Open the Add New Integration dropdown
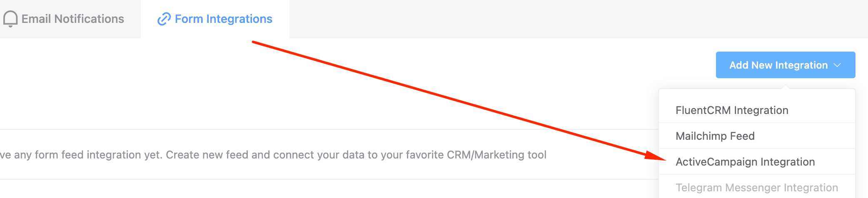This screenshot has width=868, height=198. pyautogui.click(x=786, y=65)
